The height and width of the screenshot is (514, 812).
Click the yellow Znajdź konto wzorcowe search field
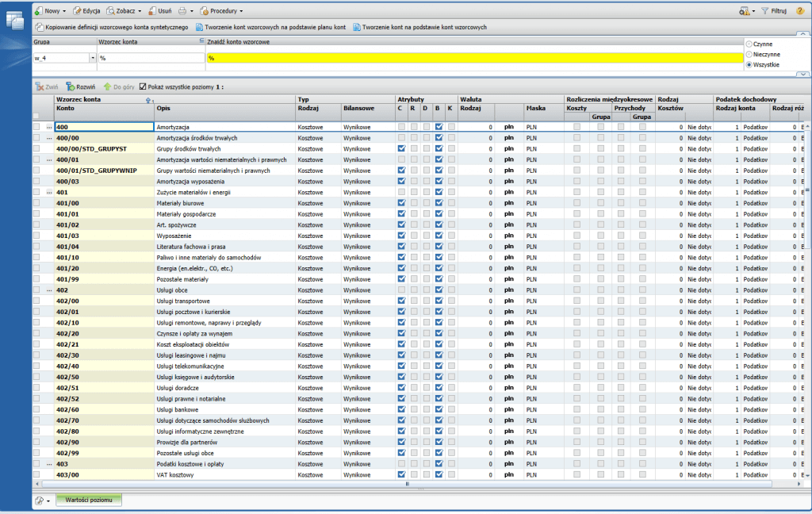click(474, 58)
